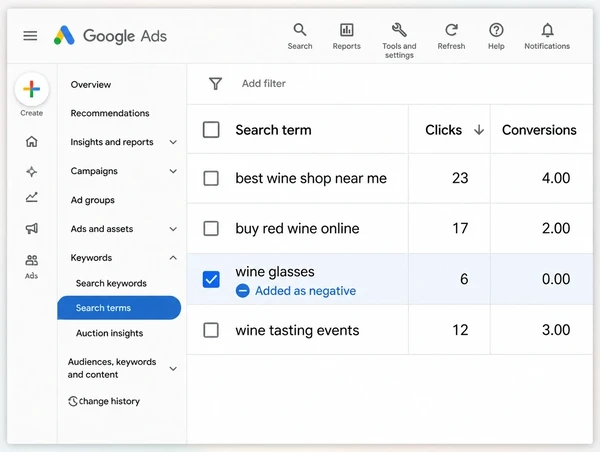The width and height of the screenshot is (600, 452).
Task: Go to the Home house icon
Action: coord(31,141)
